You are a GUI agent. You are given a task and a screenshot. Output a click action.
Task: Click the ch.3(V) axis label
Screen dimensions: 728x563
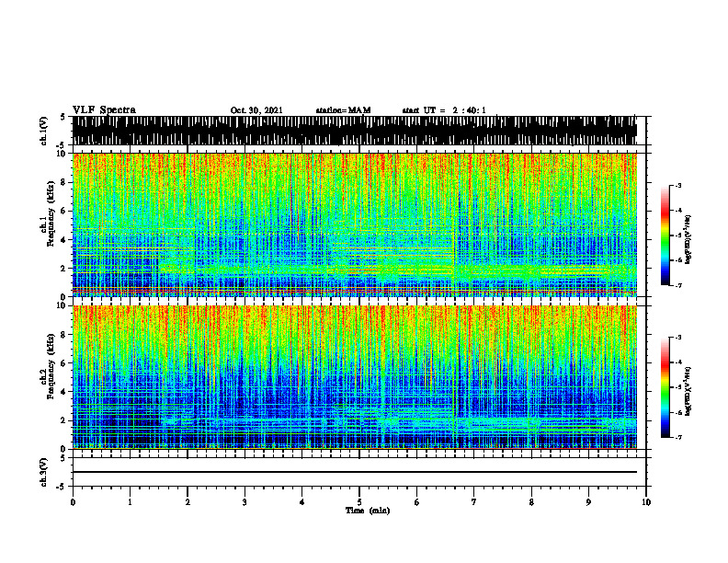point(44,473)
